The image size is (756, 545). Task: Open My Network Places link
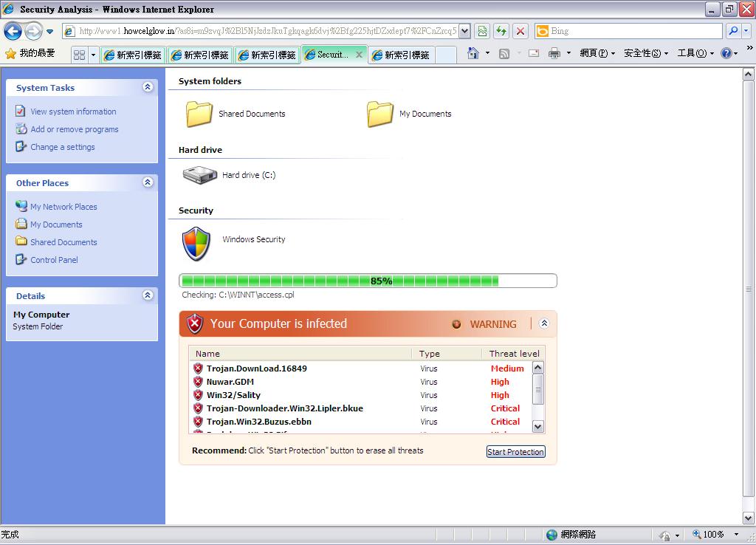pos(63,207)
